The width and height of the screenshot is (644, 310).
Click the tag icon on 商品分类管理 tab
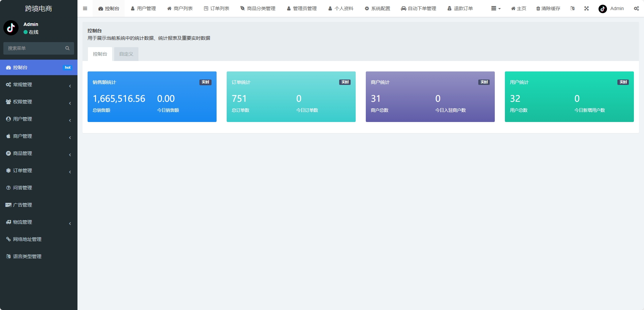point(243,8)
